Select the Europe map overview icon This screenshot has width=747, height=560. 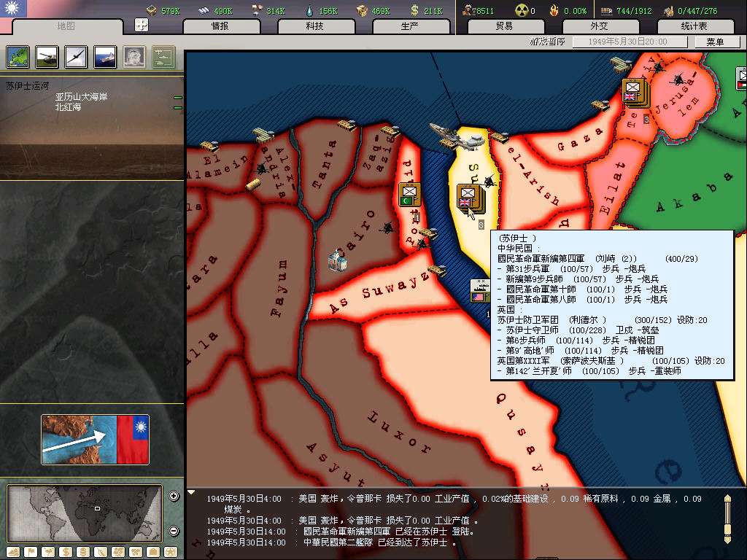click(18, 57)
